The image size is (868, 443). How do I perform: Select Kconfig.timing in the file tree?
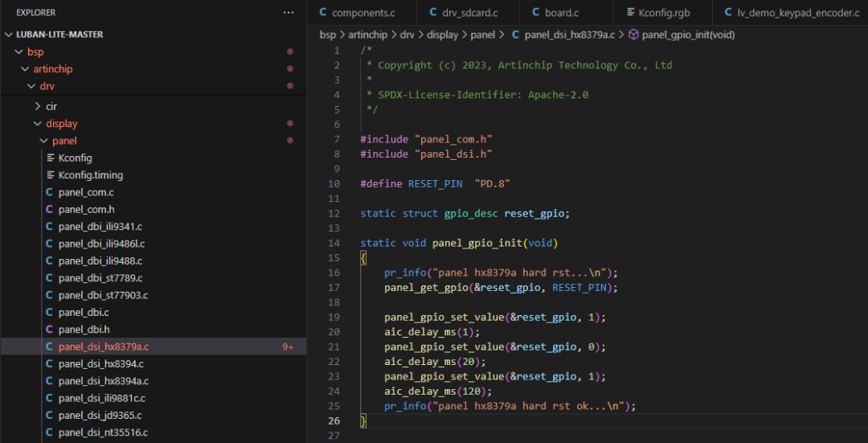point(90,175)
